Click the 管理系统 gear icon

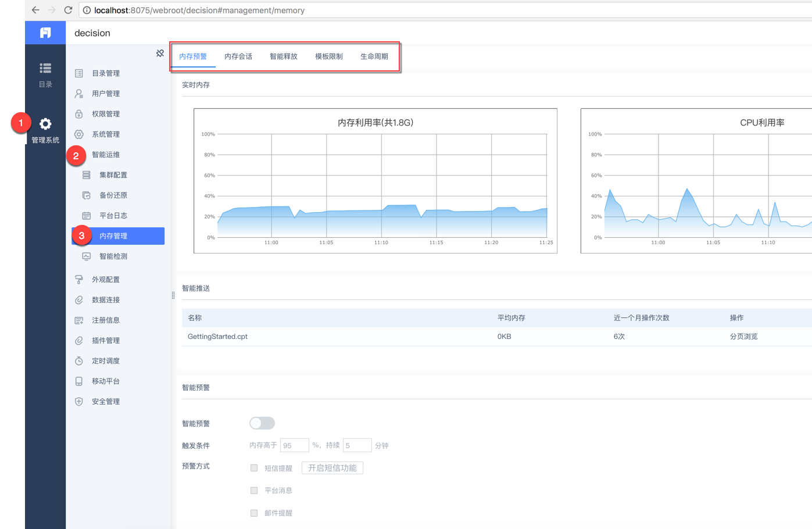(x=45, y=124)
